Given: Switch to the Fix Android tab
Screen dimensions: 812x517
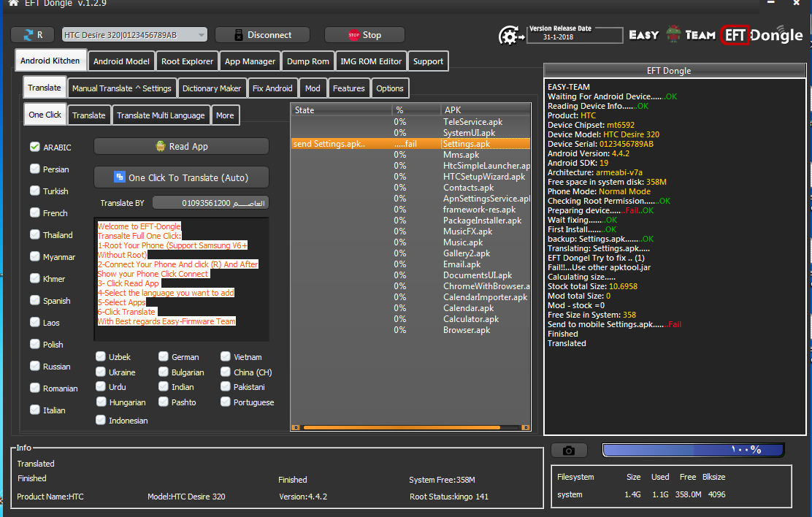Looking at the screenshot, I should pyautogui.click(x=272, y=88).
